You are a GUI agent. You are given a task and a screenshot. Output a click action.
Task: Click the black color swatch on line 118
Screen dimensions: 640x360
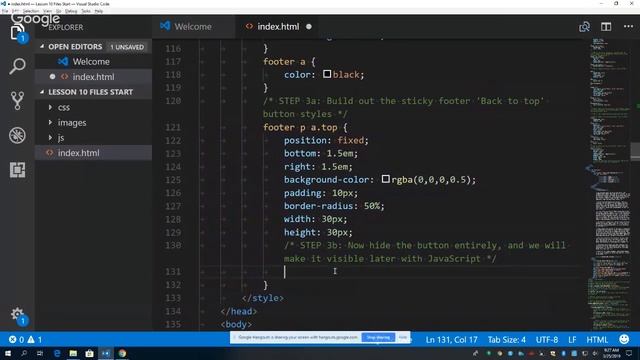click(x=327, y=74)
